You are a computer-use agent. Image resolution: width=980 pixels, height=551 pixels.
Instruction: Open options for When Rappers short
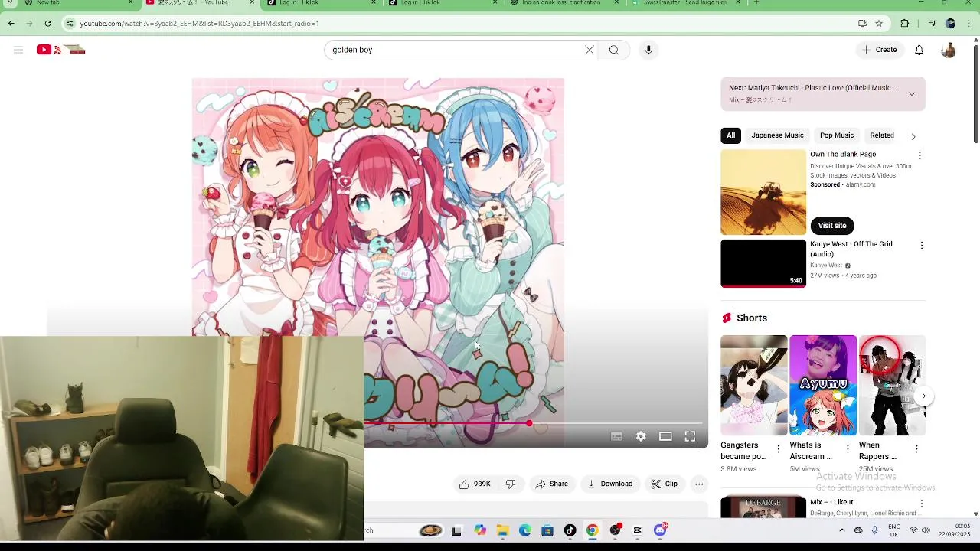pyautogui.click(x=916, y=449)
